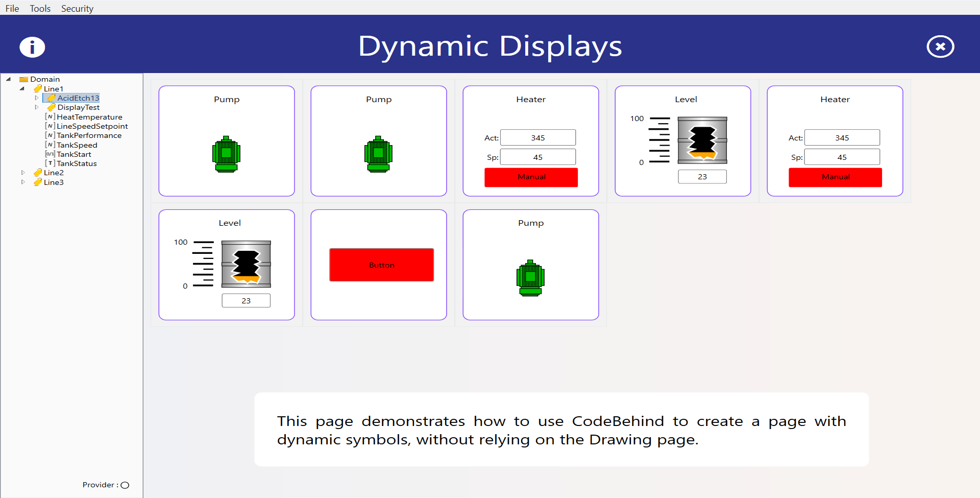
Task: Expand the Line3 node arrow
Action: tap(23, 182)
